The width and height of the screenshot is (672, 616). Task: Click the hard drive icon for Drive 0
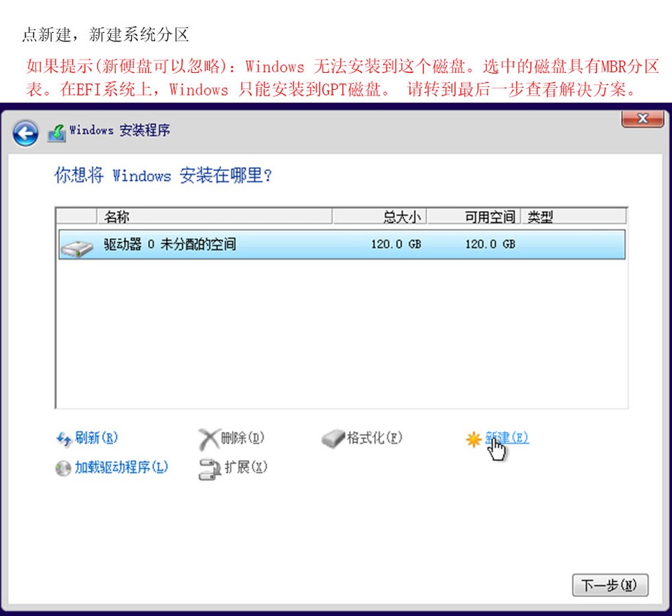point(76,248)
